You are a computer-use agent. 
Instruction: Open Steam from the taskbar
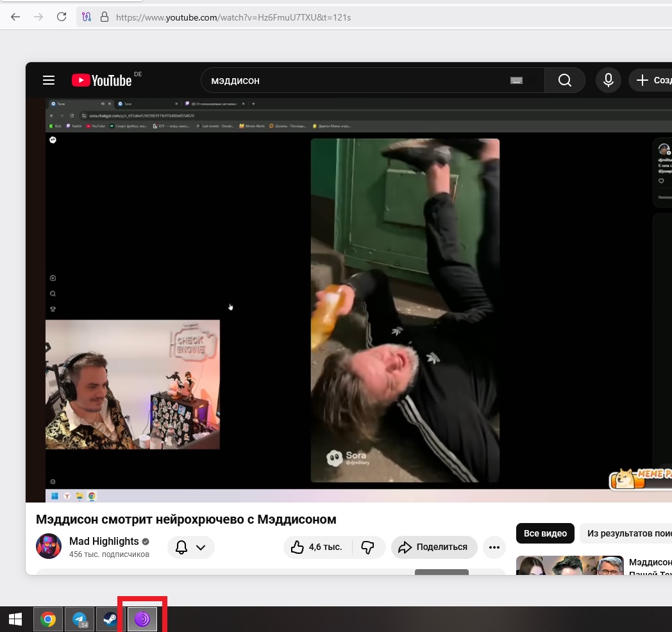coord(110,619)
